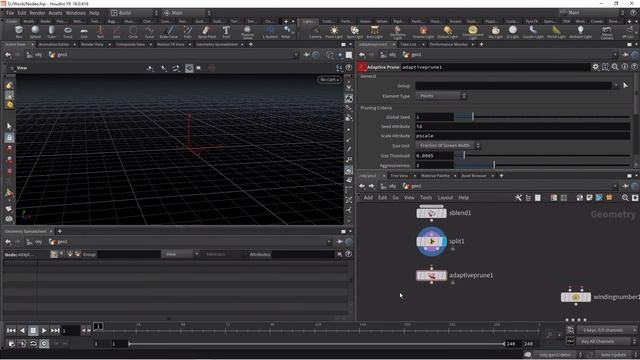Open the parameter pane gear menu
Viewport: 640px width, 360px height.
click(596, 67)
